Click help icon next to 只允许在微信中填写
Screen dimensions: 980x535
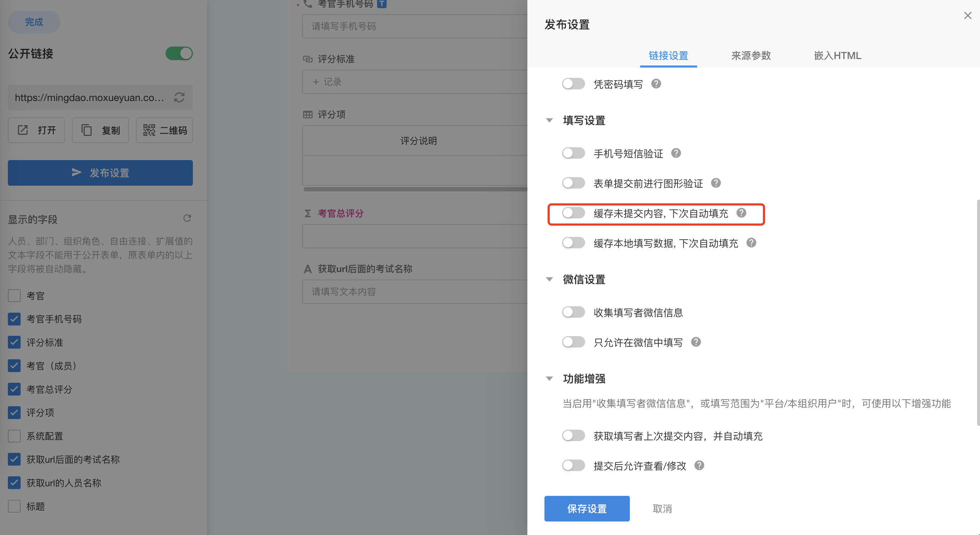(696, 342)
